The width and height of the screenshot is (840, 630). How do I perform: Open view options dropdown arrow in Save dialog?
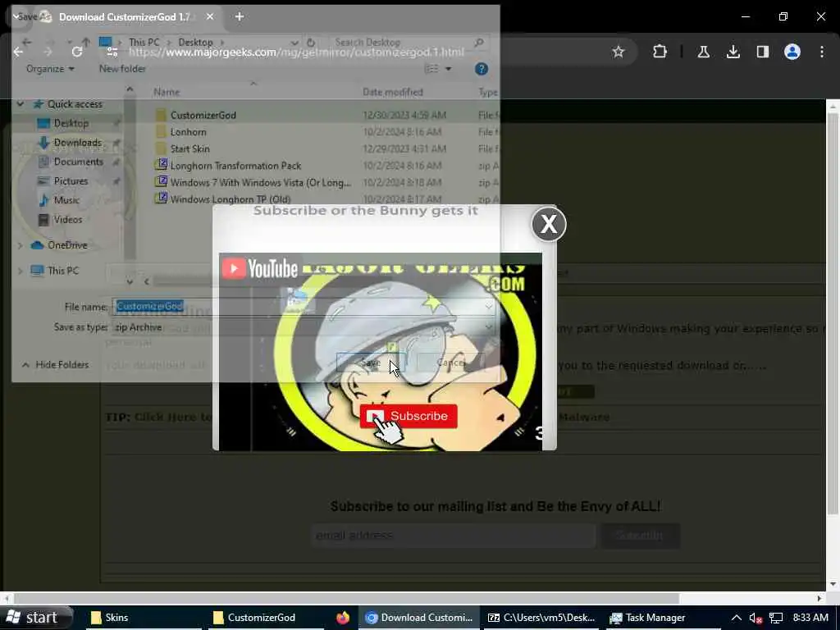pyautogui.click(x=449, y=69)
